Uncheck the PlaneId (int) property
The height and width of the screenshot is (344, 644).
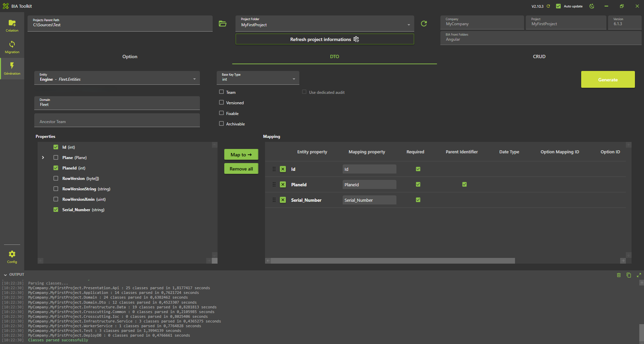56,168
